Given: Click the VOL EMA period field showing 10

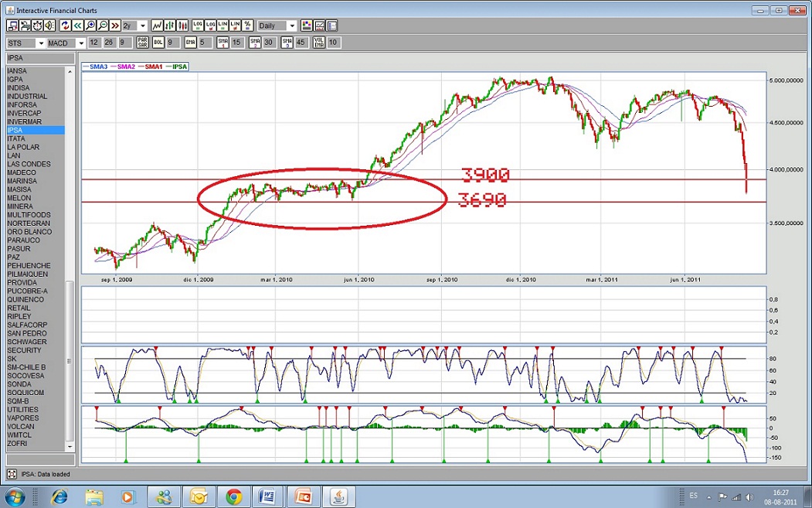Looking at the screenshot, I should [x=333, y=43].
